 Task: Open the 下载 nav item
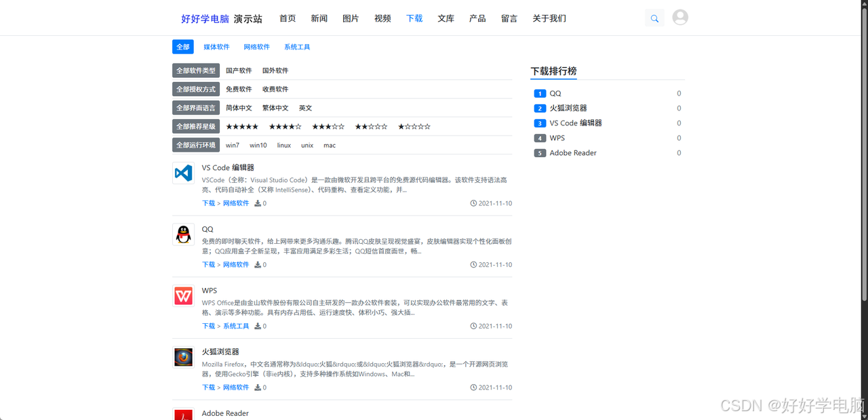(x=414, y=18)
